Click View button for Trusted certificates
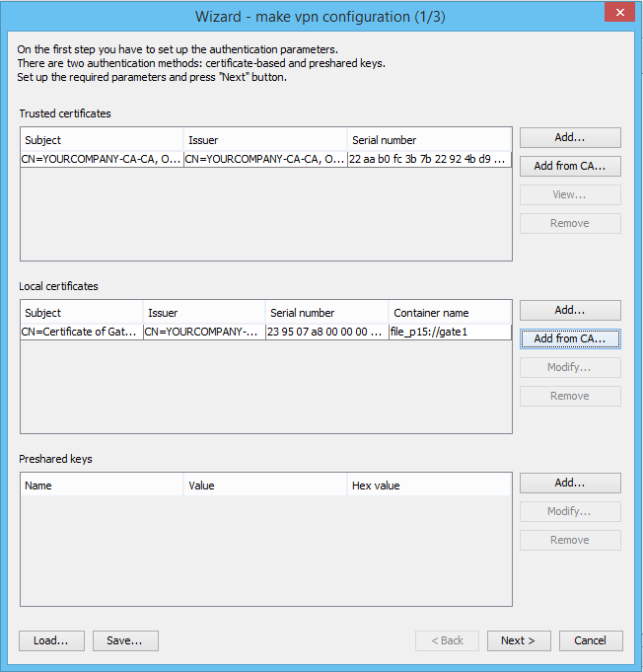 click(570, 195)
